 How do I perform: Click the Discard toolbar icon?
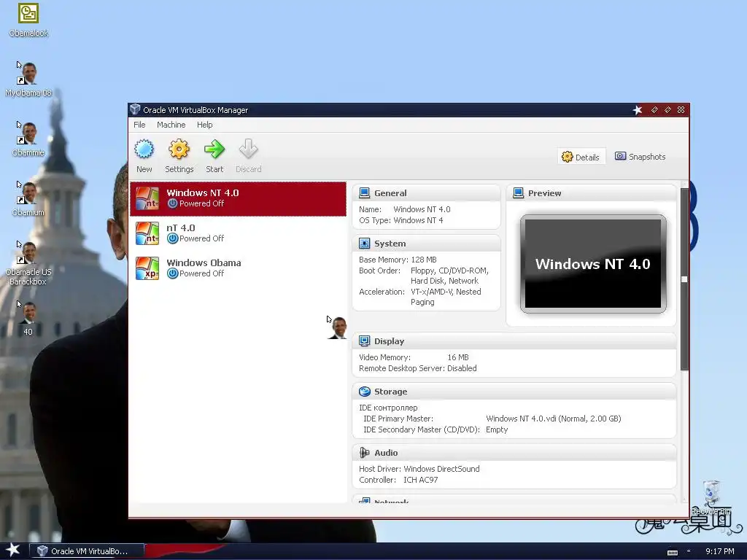click(248, 149)
